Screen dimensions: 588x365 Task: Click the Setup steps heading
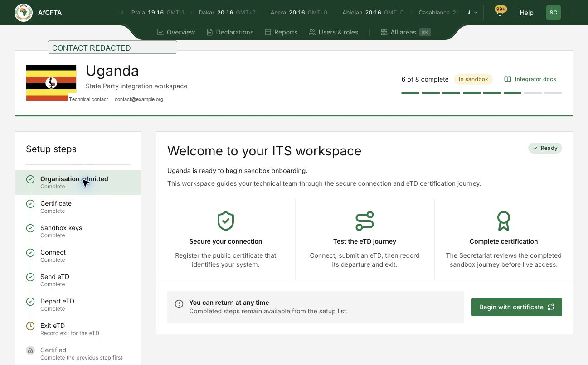point(51,149)
